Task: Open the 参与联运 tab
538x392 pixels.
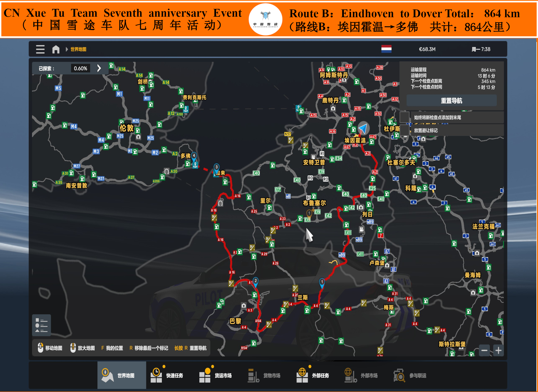Action: click(413, 375)
